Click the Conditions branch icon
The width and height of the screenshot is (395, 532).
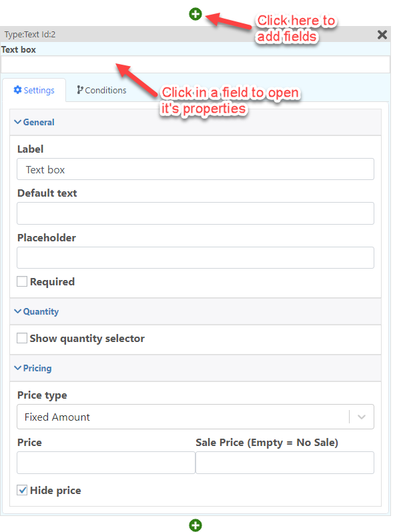tap(80, 90)
